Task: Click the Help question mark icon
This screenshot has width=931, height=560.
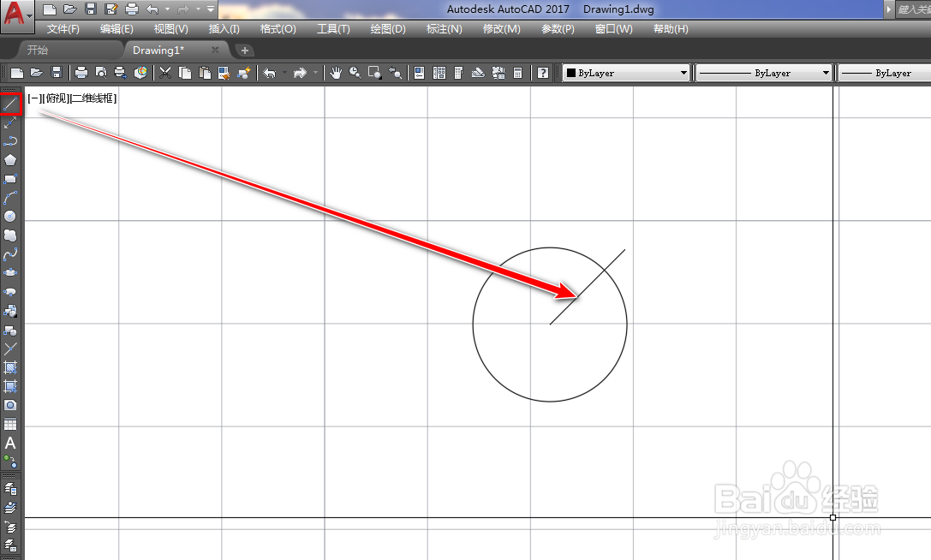Action: pyautogui.click(x=543, y=73)
